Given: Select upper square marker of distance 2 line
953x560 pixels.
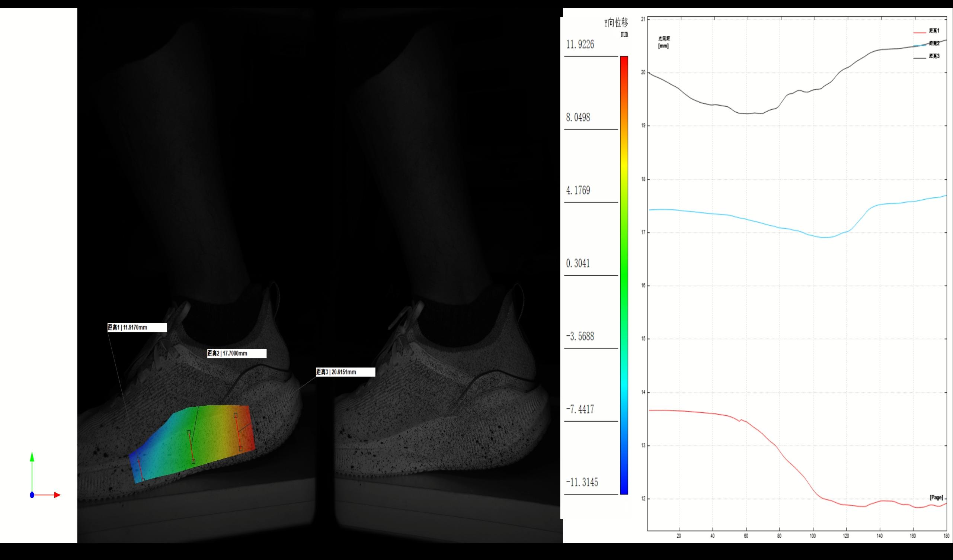Looking at the screenshot, I should pos(189,433).
